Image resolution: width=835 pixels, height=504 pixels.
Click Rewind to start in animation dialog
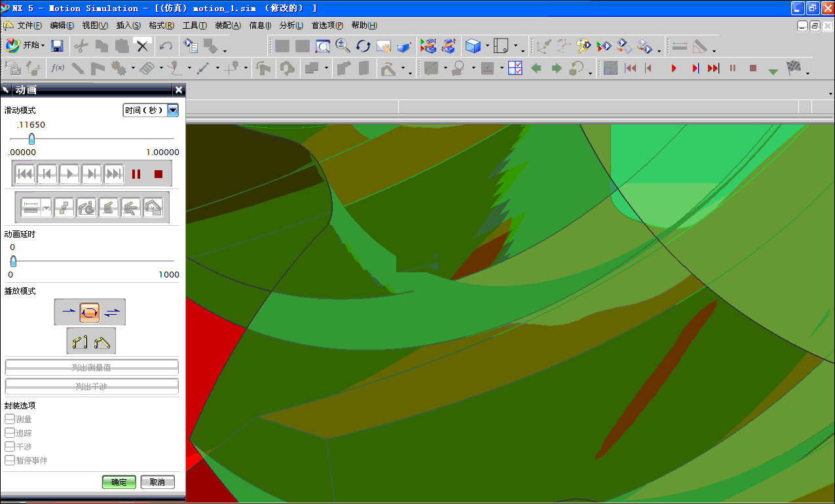(25, 173)
